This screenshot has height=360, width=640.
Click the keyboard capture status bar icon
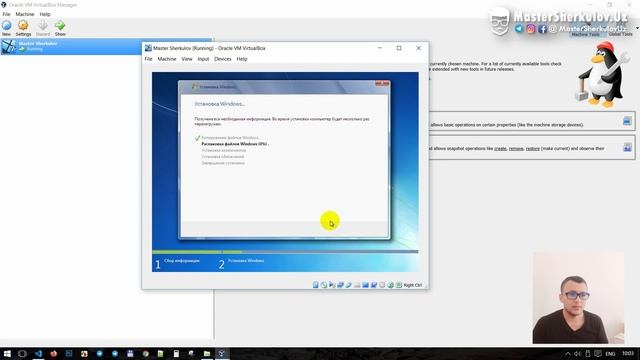399,285
